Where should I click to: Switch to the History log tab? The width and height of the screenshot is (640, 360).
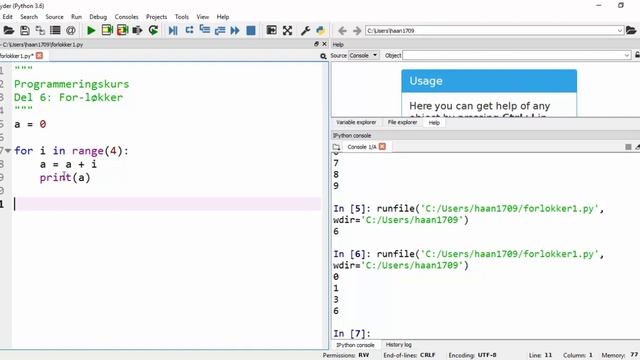[399, 345]
